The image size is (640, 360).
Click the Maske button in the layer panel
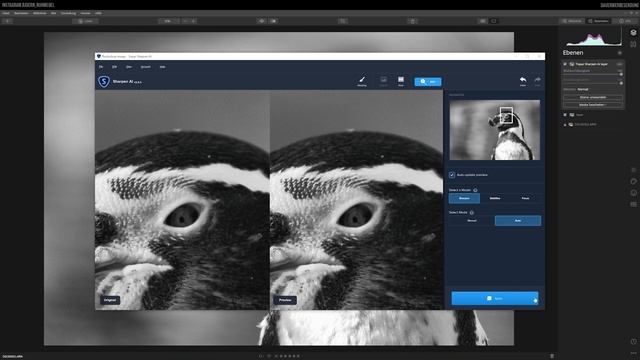coord(593,105)
